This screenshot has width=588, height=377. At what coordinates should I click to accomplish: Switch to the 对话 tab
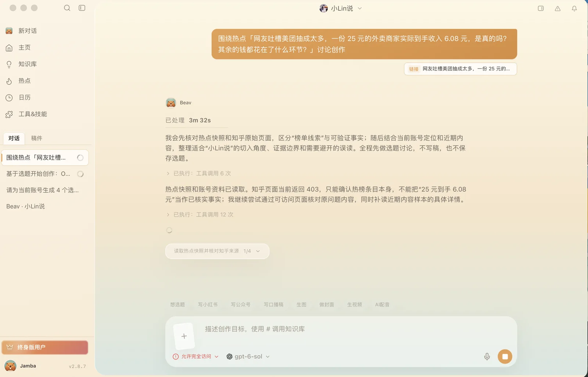click(14, 138)
